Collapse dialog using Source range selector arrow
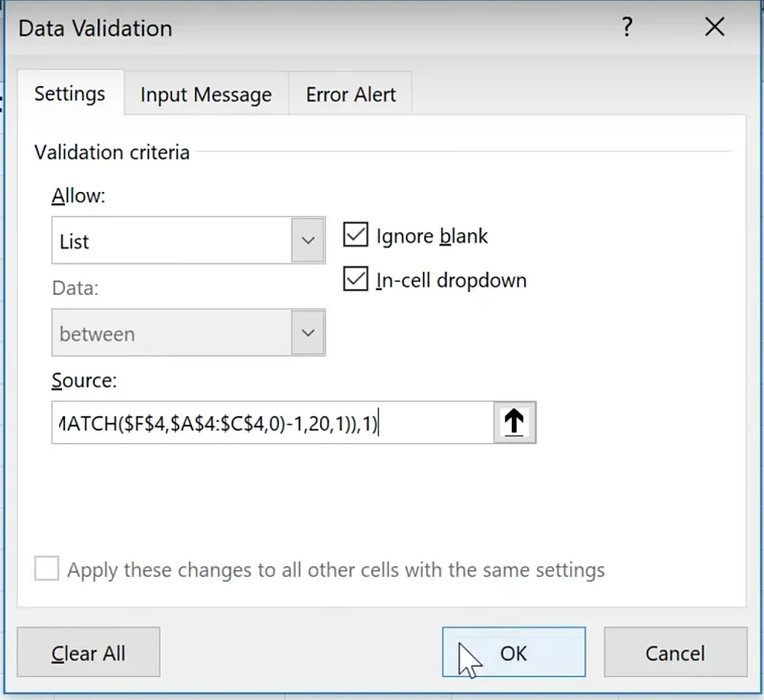This screenshot has height=700, width=764. click(514, 422)
